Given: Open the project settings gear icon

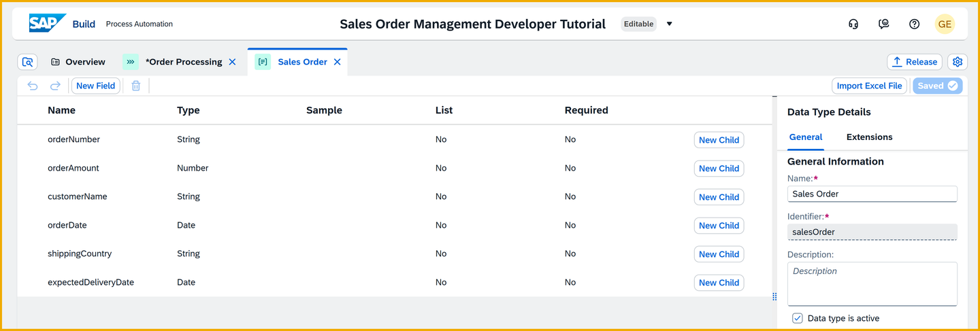Looking at the screenshot, I should tap(958, 62).
